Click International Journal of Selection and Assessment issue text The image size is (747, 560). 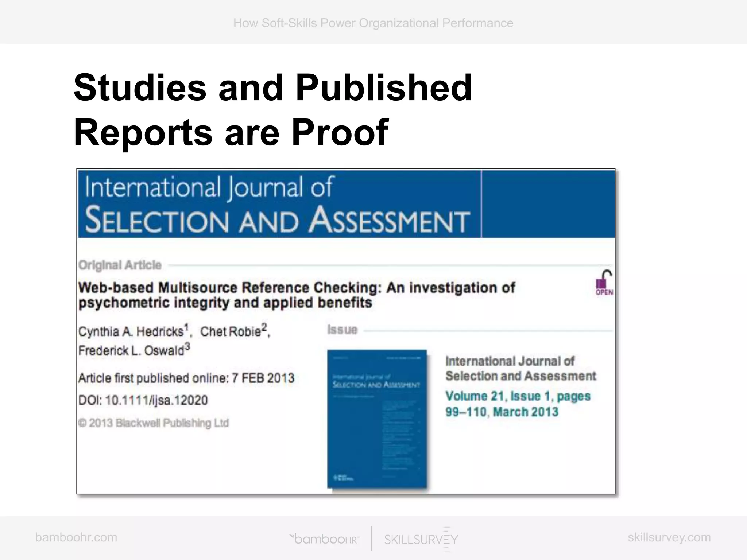tap(520, 368)
